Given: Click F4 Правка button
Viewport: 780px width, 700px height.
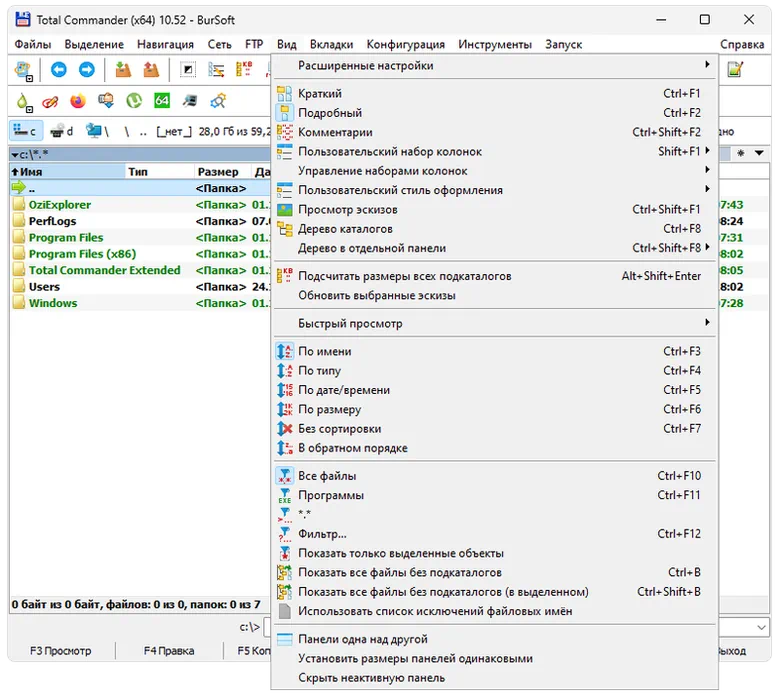Looking at the screenshot, I should (x=169, y=651).
